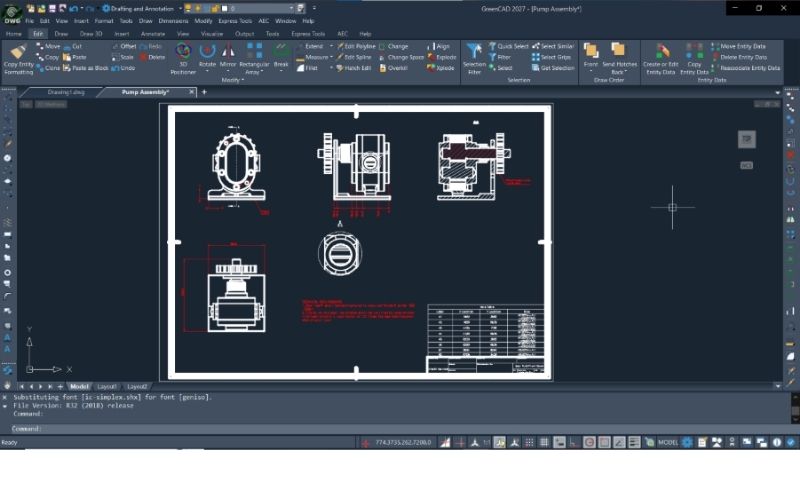Viewport: 800px width, 500px height.
Task: Close the Pump Assembly document tab
Action: click(x=192, y=92)
